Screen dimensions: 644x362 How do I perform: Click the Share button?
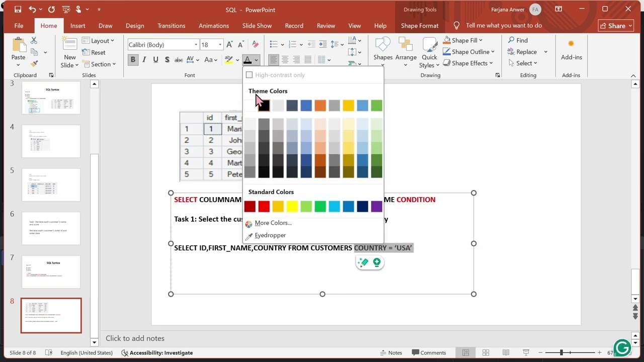(616, 26)
